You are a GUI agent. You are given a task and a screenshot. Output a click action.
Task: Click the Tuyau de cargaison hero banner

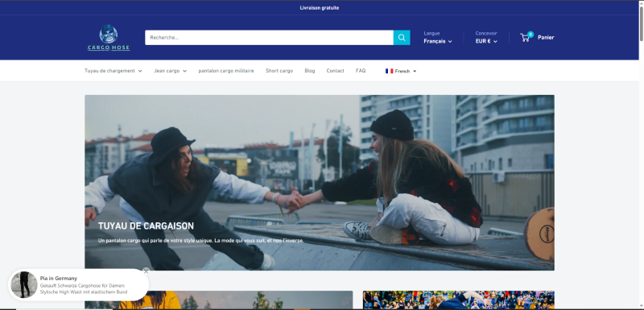click(x=320, y=183)
